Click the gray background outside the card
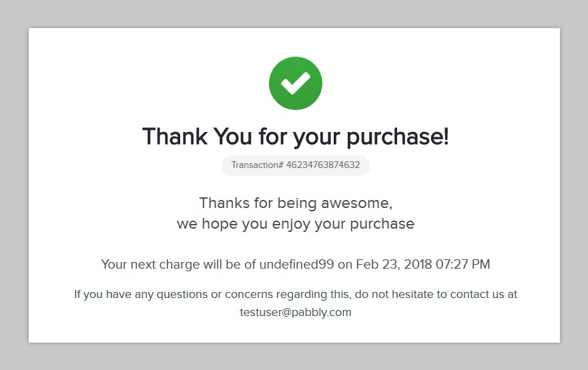This screenshot has width=588, height=370. 13,187
